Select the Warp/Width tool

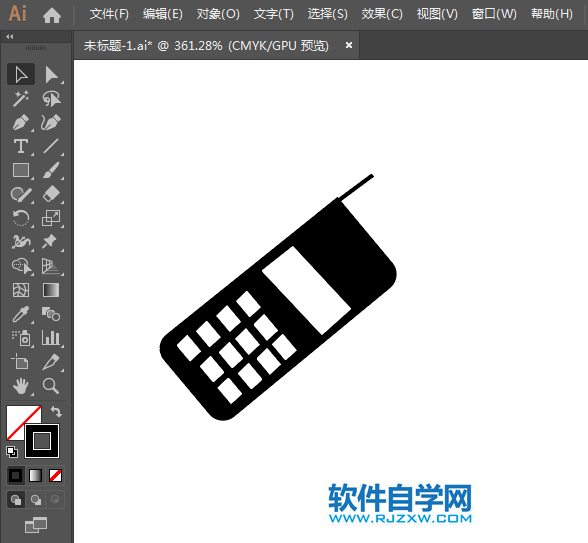coord(21,242)
